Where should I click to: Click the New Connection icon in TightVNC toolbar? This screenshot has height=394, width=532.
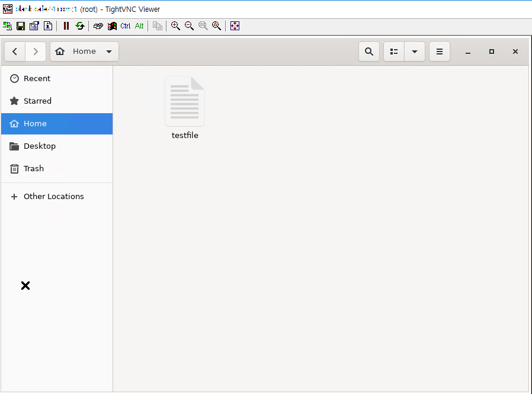pos(7,26)
